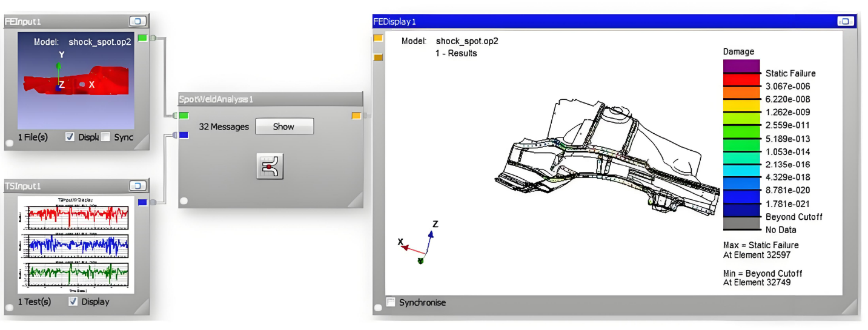This screenshot has width=868, height=330.
Task: Click the purple Static Failure legend swatch
Action: [741, 66]
